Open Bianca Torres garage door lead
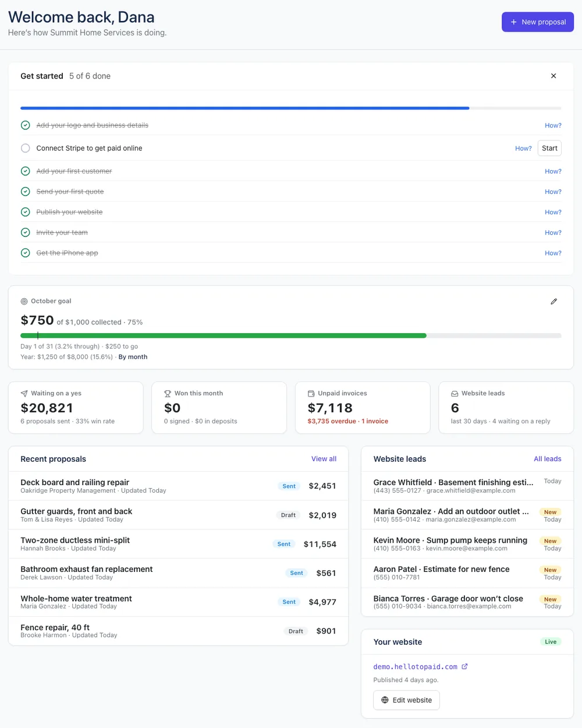Viewport: 582px width, 728px height. [x=467, y=602]
